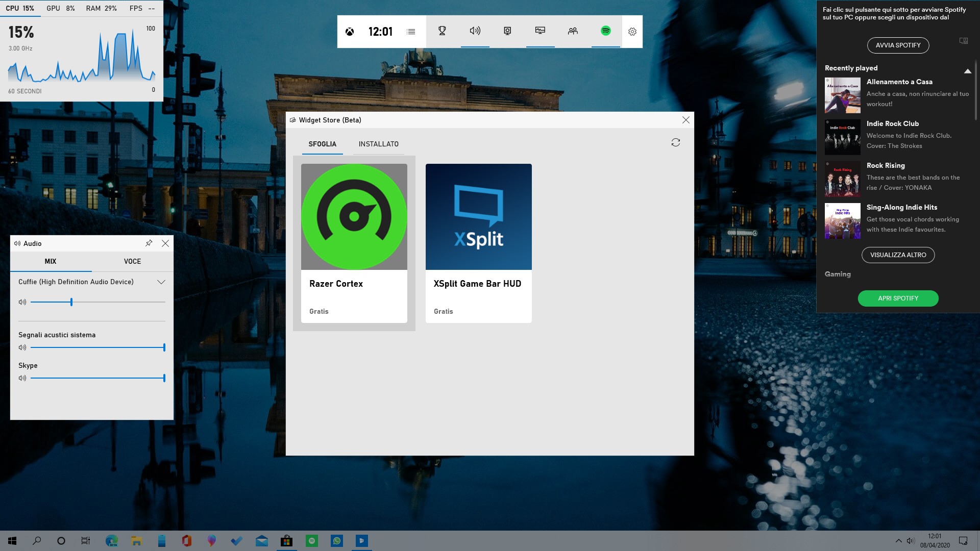This screenshot has width=980, height=551.
Task: Open the Achievements trophy widget
Action: [x=443, y=31]
